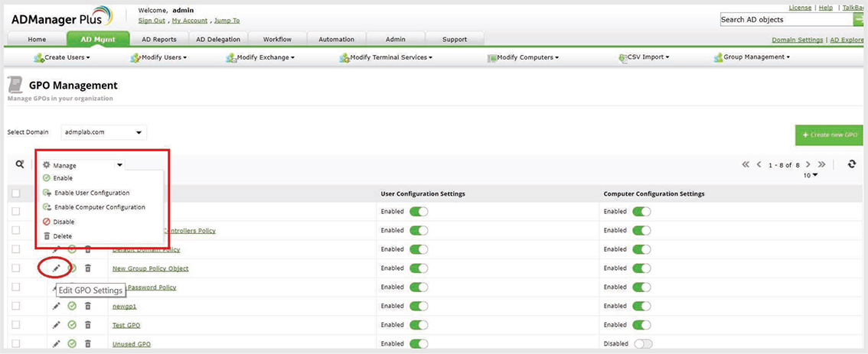
Task: Enable Computer Configuration switch for Unused GPO
Action: tap(643, 343)
